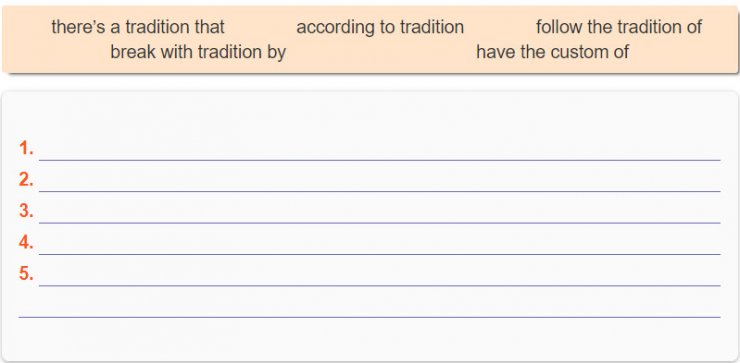The image size is (740, 363).
Task: Click the phrase "there's a tradition that"
Action: pos(138,27)
